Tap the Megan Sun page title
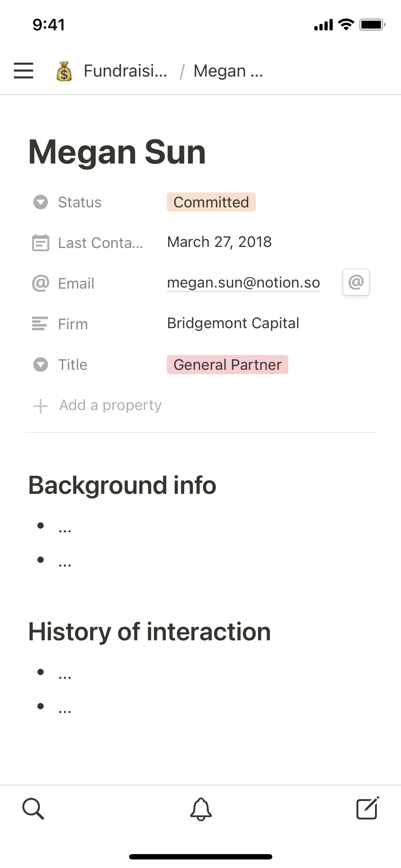 [x=117, y=152]
